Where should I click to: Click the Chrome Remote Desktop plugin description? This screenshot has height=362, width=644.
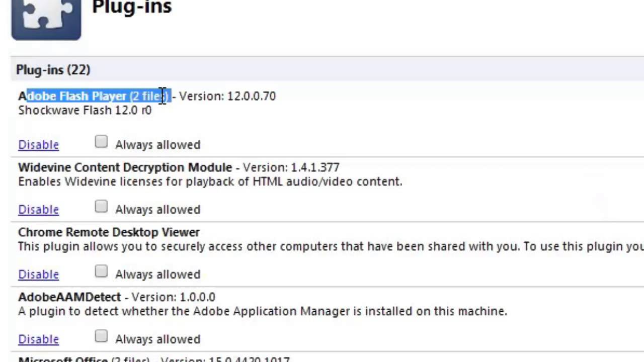coord(330,246)
